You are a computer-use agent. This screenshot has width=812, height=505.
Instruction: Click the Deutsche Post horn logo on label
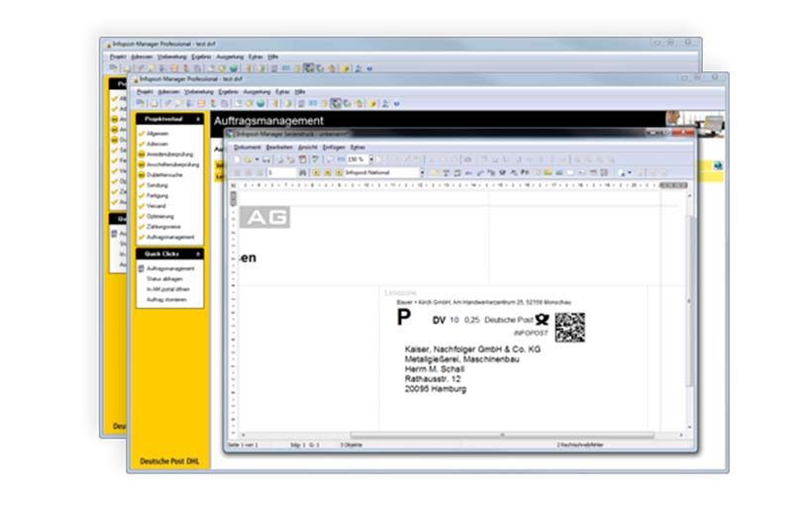pos(542,320)
